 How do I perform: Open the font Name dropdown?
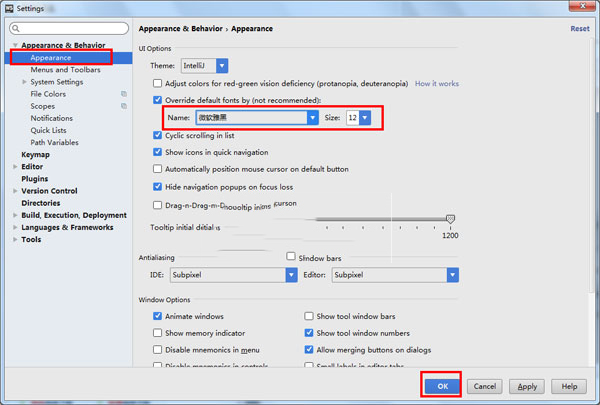tap(312, 118)
